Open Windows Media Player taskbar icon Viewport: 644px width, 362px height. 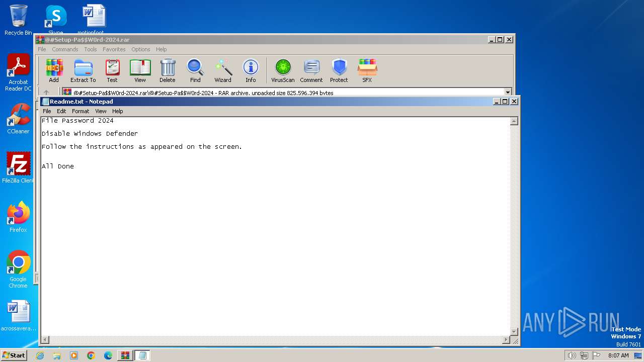click(74, 355)
